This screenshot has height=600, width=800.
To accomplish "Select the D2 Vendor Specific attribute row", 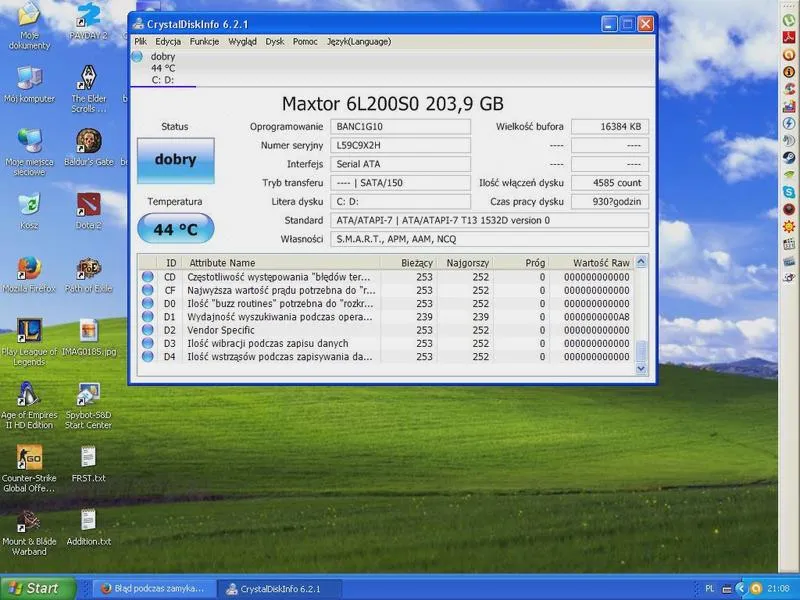I will 386,330.
